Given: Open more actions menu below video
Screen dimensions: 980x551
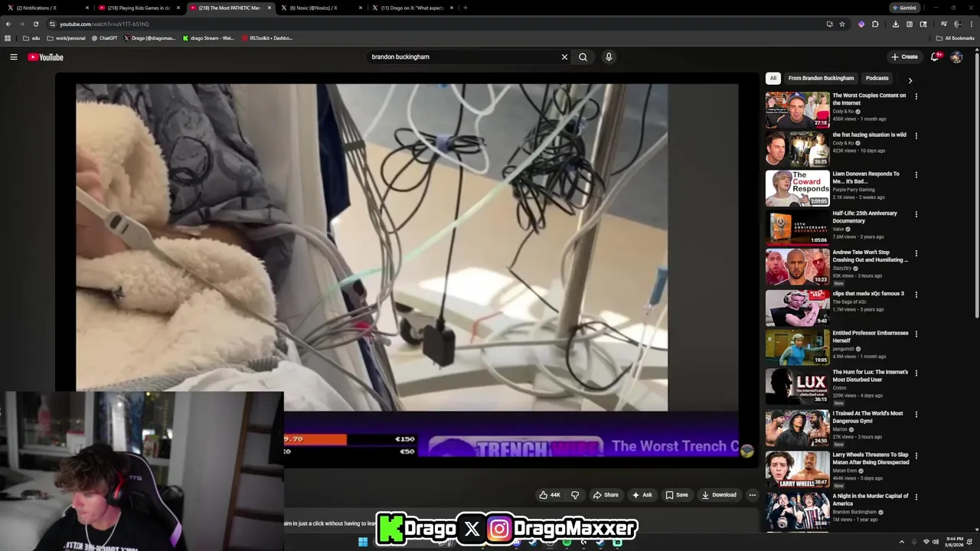Looking at the screenshot, I should point(752,494).
